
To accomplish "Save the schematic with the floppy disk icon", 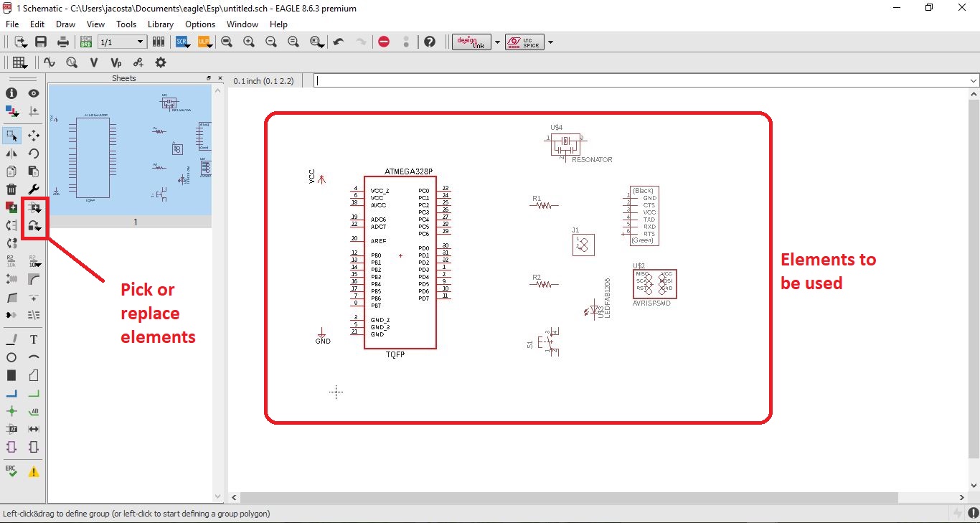I will (41, 42).
